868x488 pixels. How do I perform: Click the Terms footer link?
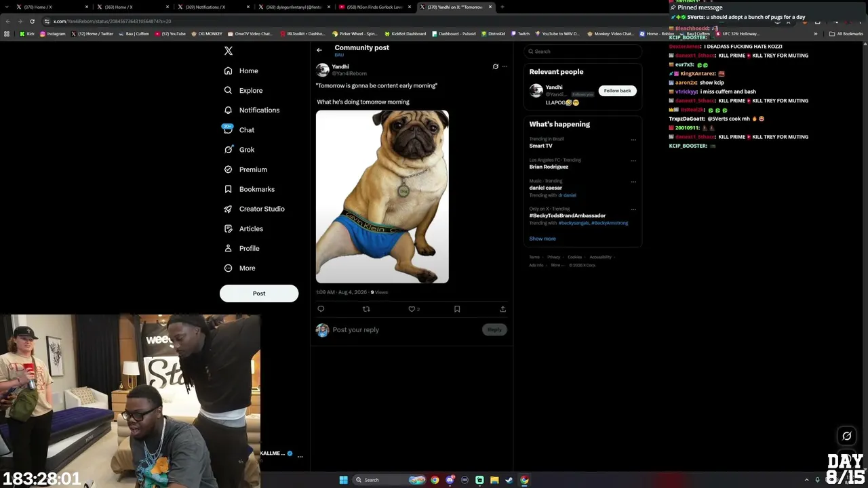[534, 258]
